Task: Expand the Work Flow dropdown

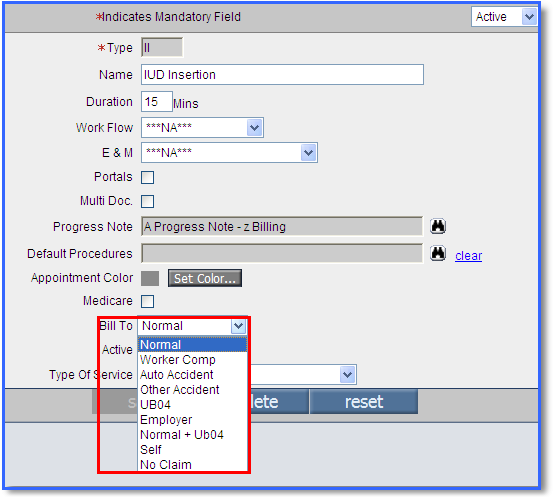Action: click(254, 128)
